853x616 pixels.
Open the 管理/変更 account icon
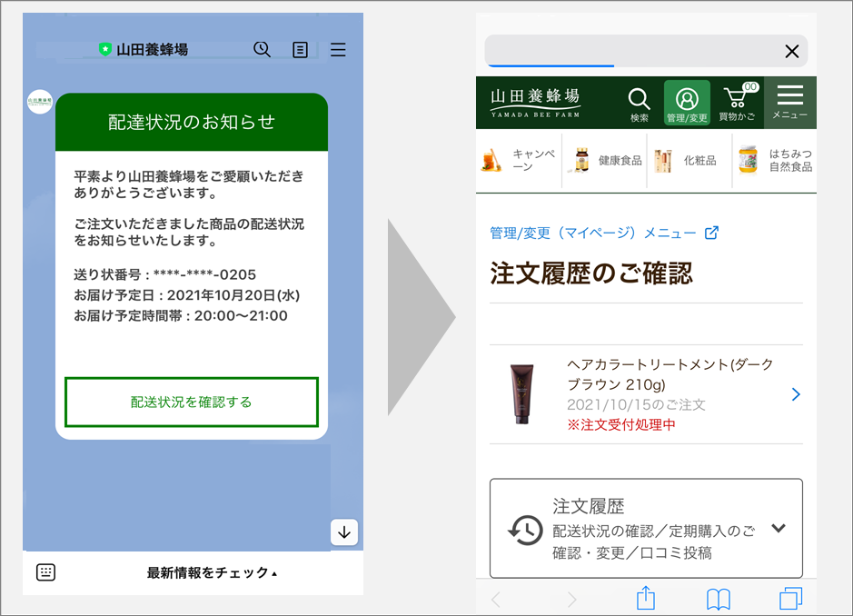687,103
